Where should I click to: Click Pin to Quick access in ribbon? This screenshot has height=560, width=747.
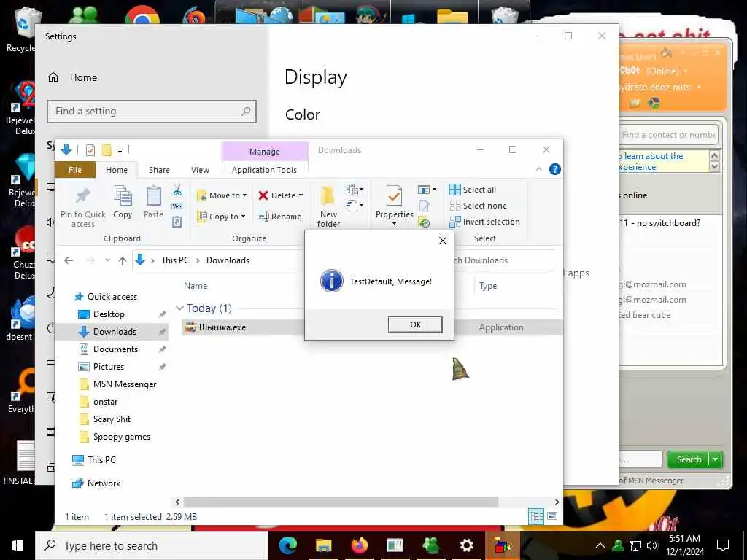(x=83, y=206)
